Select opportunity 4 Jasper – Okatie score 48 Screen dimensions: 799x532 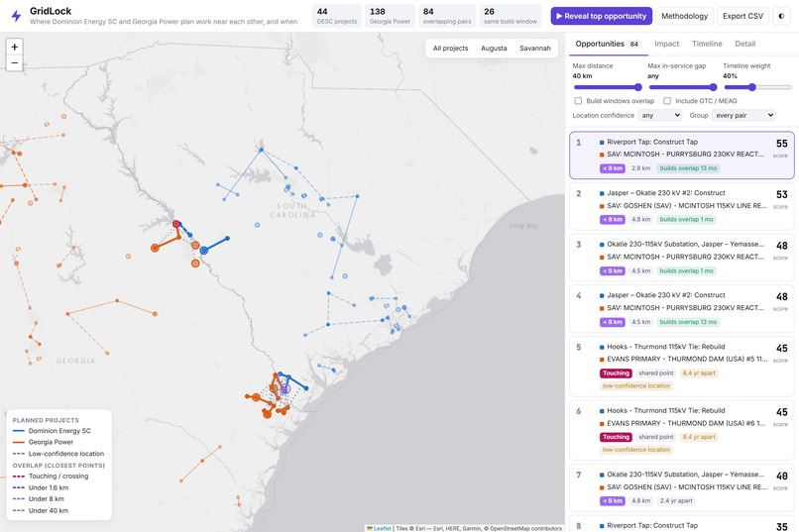pyautogui.click(x=682, y=308)
